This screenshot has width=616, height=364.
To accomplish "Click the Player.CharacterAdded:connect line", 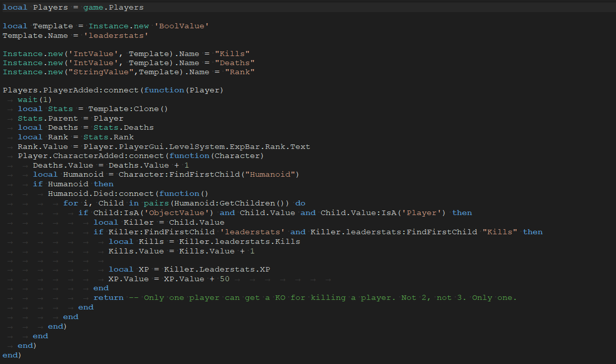I will (x=141, y=155).
